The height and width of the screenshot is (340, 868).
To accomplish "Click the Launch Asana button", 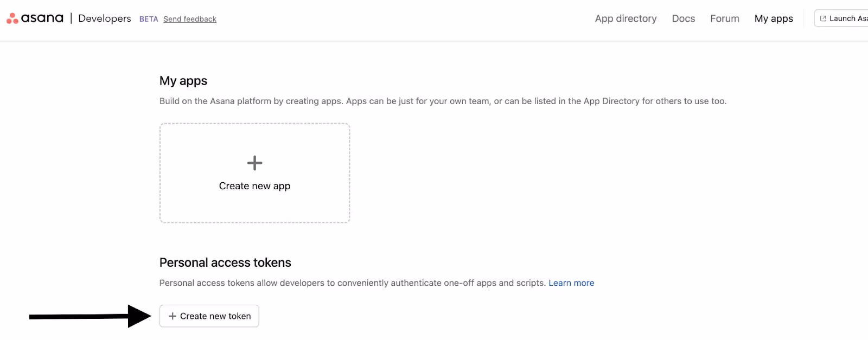I will coord(841,18).
